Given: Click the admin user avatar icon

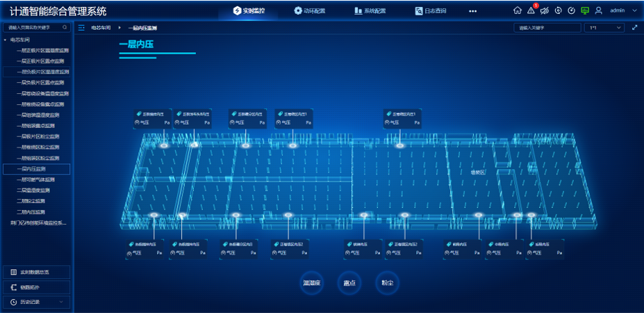Looking at the screenshot, I should click(x=599, y=10).
